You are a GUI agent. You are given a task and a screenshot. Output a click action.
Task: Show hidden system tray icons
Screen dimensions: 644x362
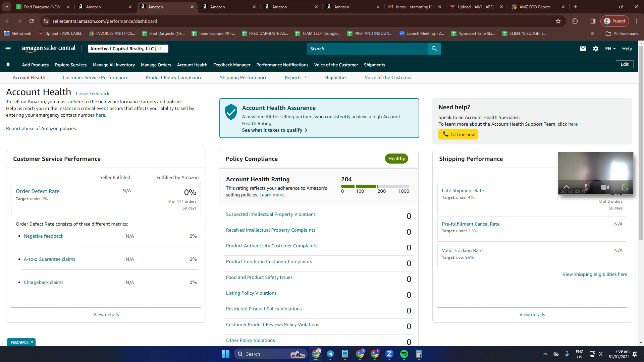pos(545,354)
